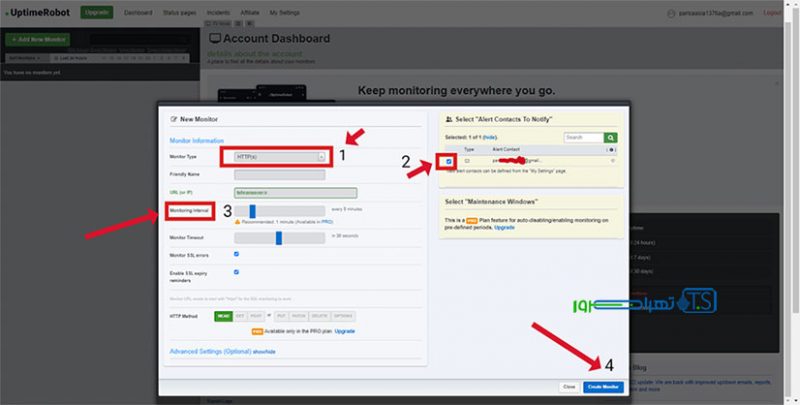The width and height of the screenshot is (800, 405).
Task: Open the Monitor Type dropdown
Action: point(280,157)
